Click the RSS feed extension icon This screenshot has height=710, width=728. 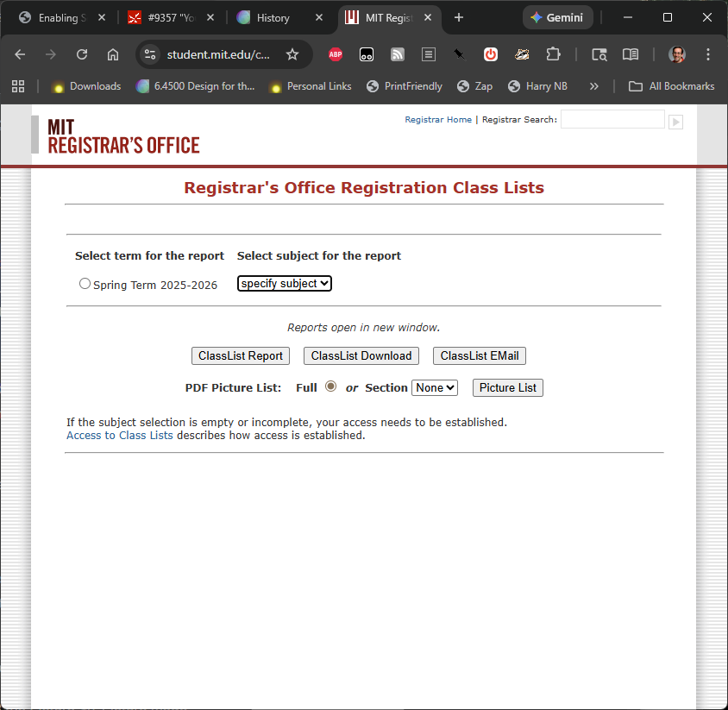click(398, 54)
